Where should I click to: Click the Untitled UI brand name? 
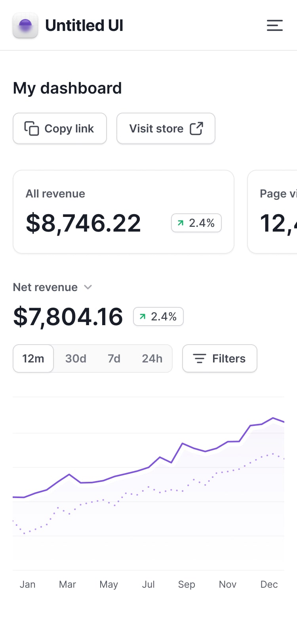click(x=84, y=25)
